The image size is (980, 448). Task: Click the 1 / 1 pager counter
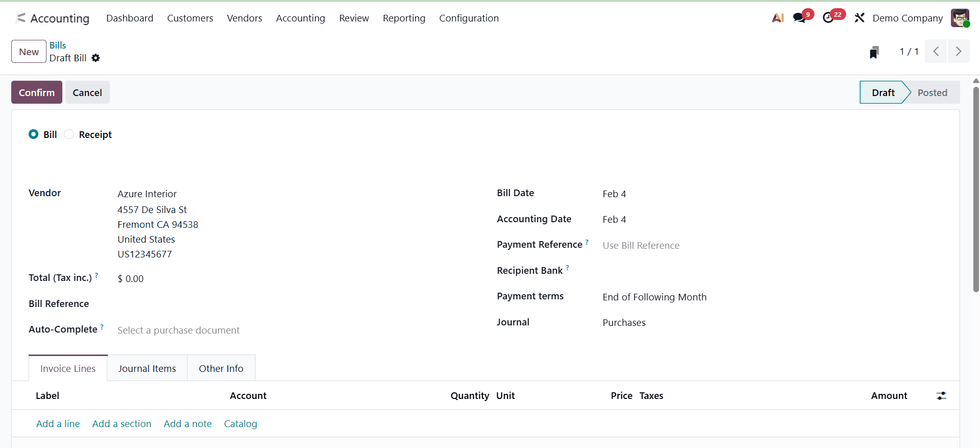(909, 52)
